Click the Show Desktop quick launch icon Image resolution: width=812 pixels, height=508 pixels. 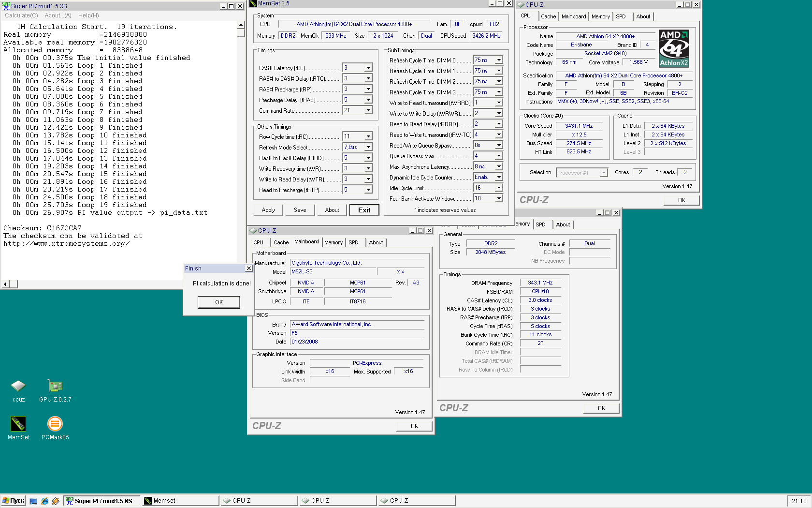[33, 501]
